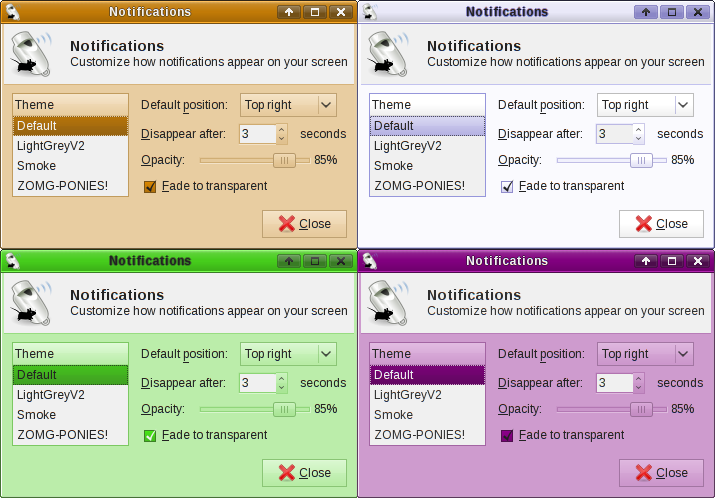Click the whistle notification icon in the purple window

coord(388,303)
